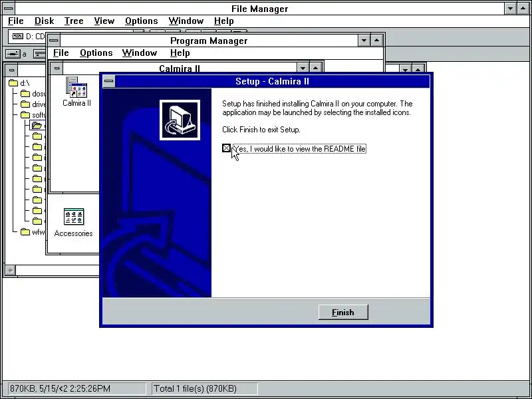The image size is (532, 399).
Task: Click the Calmira II group title bar
Action: 180,68
